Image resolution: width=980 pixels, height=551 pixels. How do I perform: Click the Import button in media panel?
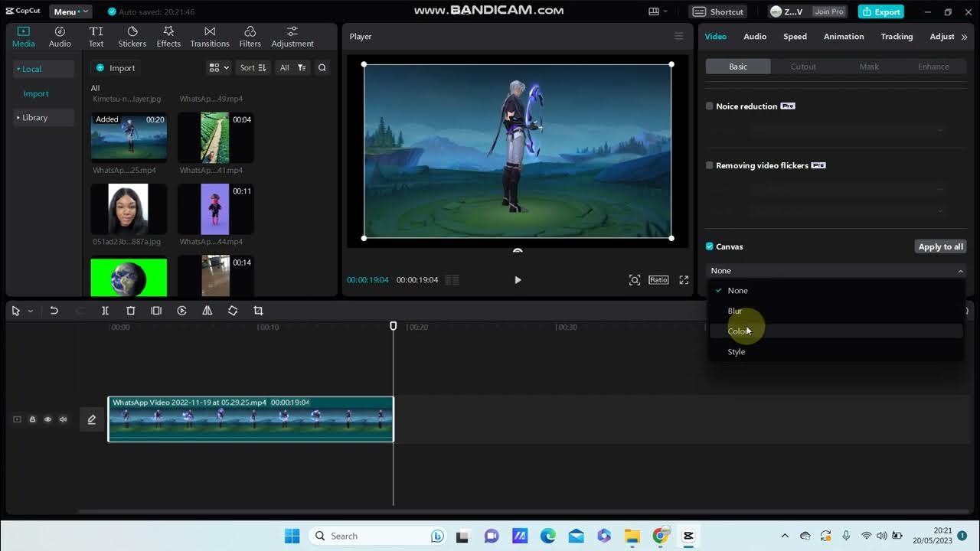(x=116, y=68)
